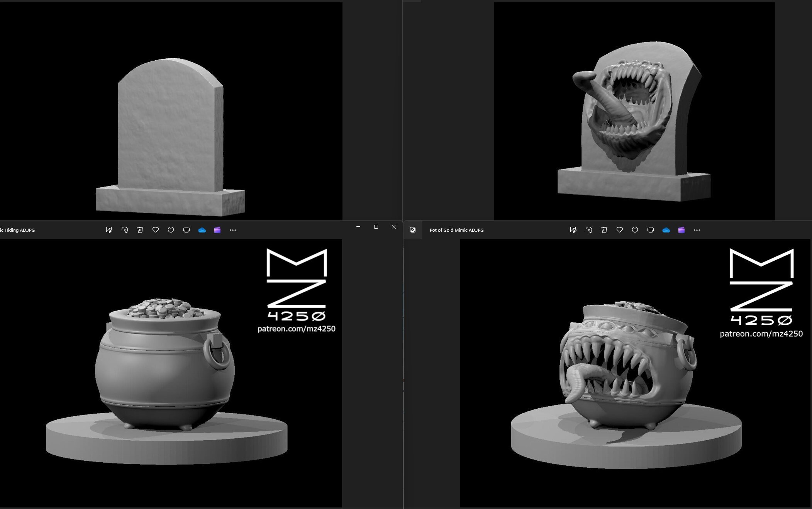Delete Mimic Hiding AD.JPG using the trash icon
This screenshot has height=509, width=812.
click(x=140, y=230)
